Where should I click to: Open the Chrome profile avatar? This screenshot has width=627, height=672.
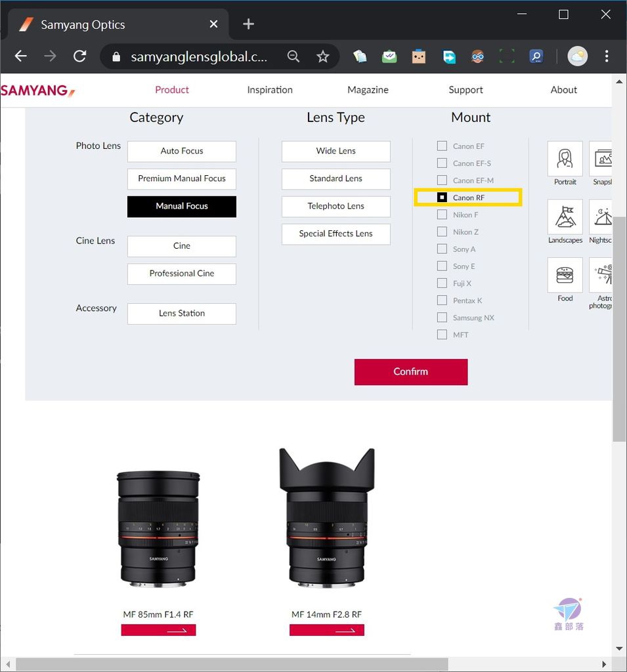pyautogui.click(x=578, y=56)
